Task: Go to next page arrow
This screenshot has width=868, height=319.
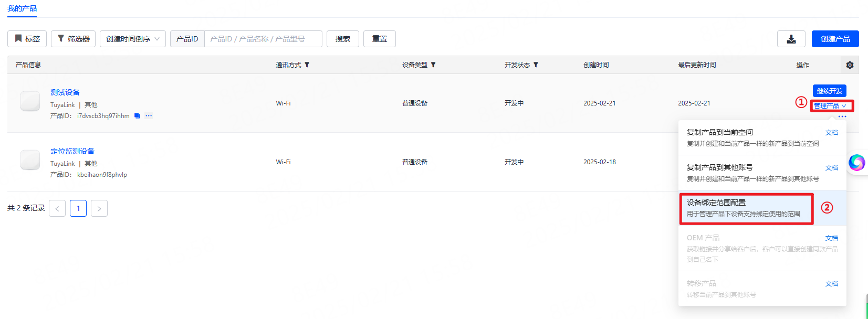Action: pyautogui.click(x=99, y=208)
